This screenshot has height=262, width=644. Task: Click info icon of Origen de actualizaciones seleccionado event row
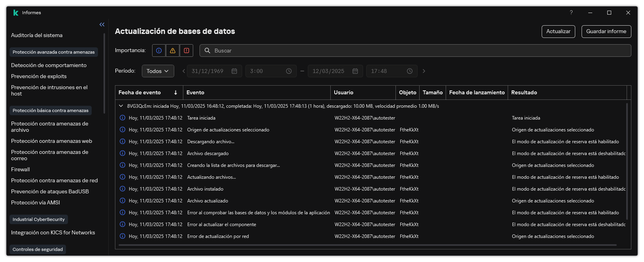tap(122, 130)
